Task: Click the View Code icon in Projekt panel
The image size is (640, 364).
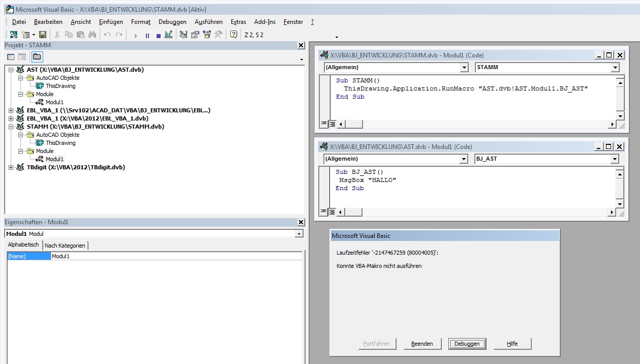Action: 11,56
